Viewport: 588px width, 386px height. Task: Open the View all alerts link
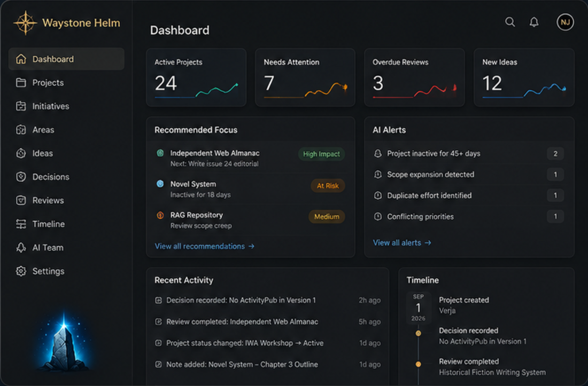[401, 243]
